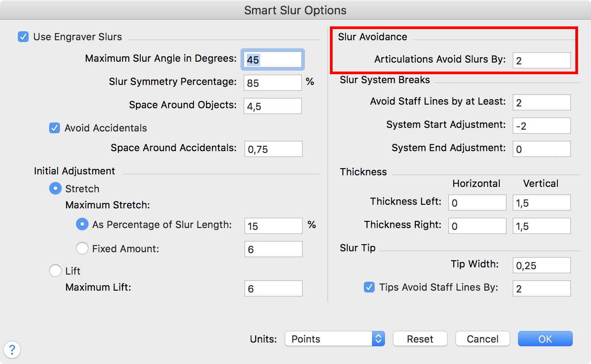
Task: Select the Stretch radio button
Action: (55, 189)
